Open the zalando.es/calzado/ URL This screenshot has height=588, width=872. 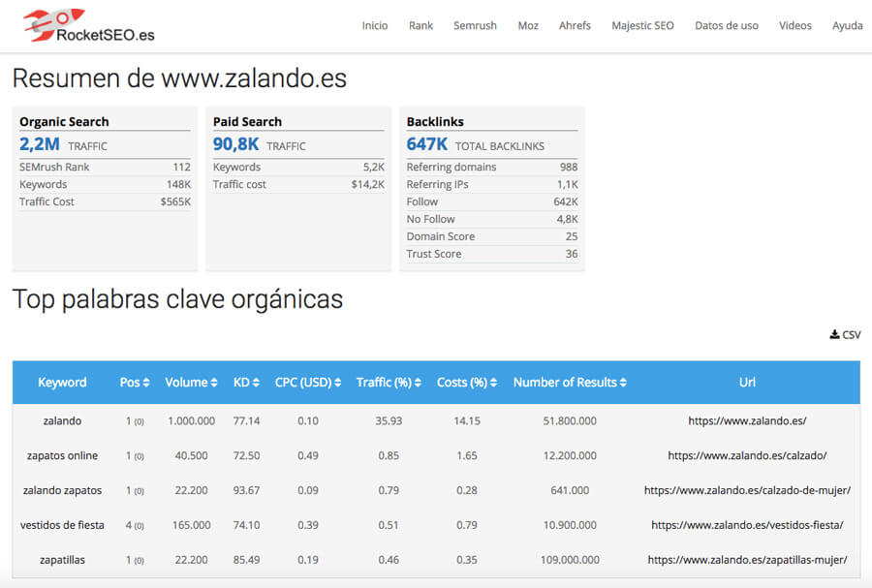(747, 455)
